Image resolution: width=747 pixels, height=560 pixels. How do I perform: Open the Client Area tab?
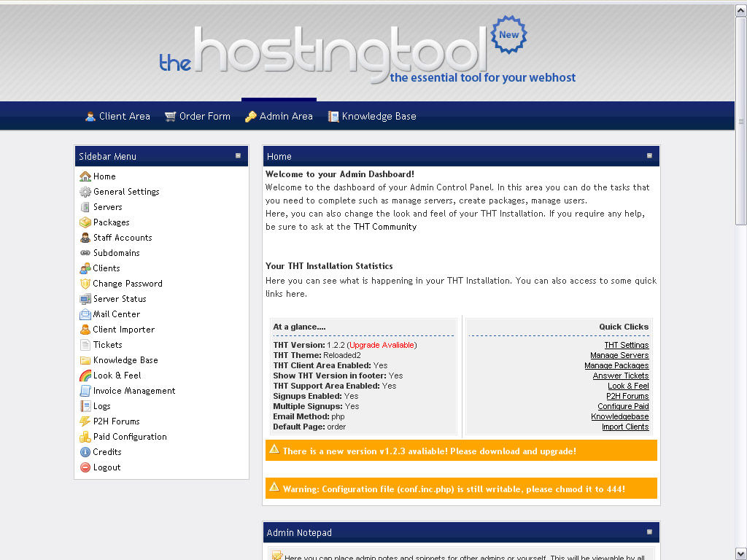click(117, 116)
